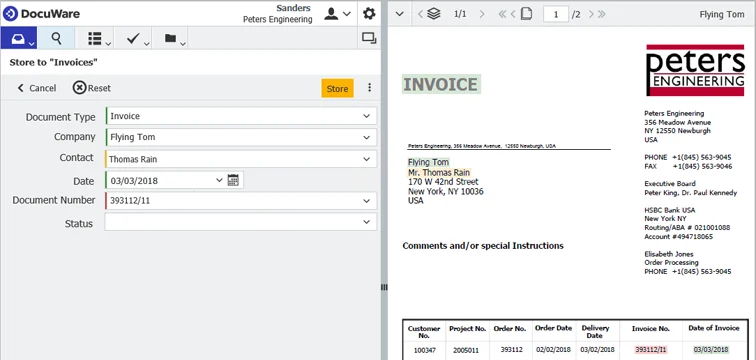Expand the Document Number dropdown
This screenshot has width=756, height=360.
click(366, 201)
